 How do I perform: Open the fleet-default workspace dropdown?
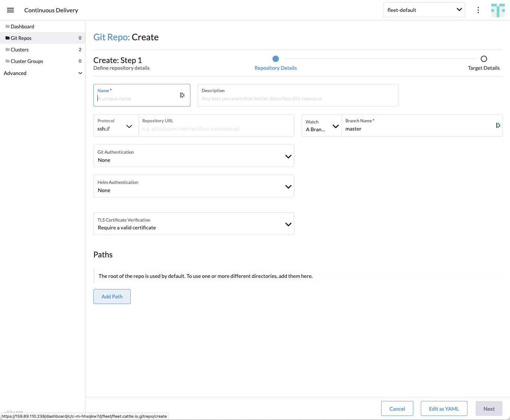click(424, 10)
